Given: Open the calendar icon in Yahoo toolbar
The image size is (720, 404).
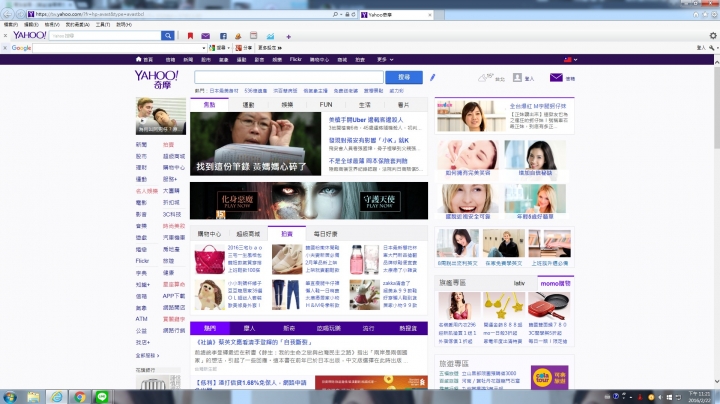Looking at the screenshot, I should point(253,35).
